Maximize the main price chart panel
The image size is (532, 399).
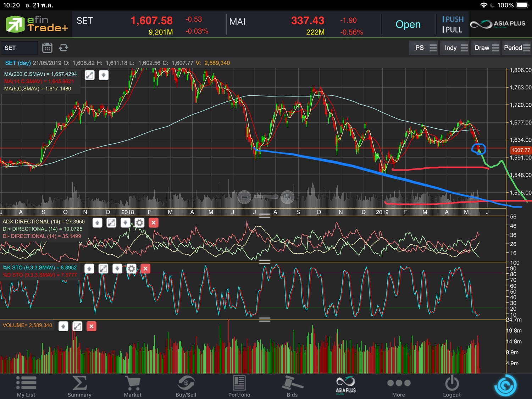(90, 75)
